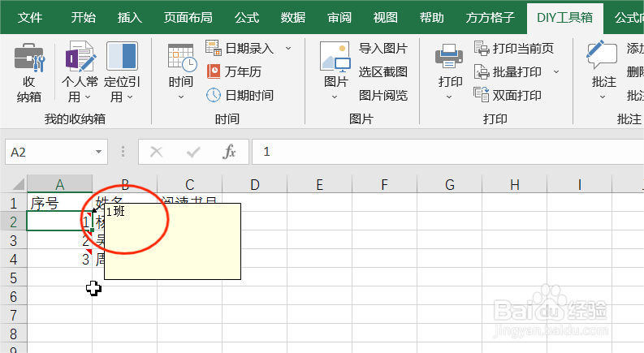This screenshot has height=353, width=644.
Task: Click cell A1 containing 序号
Action: pyautogui.click(x=59, y=202)
